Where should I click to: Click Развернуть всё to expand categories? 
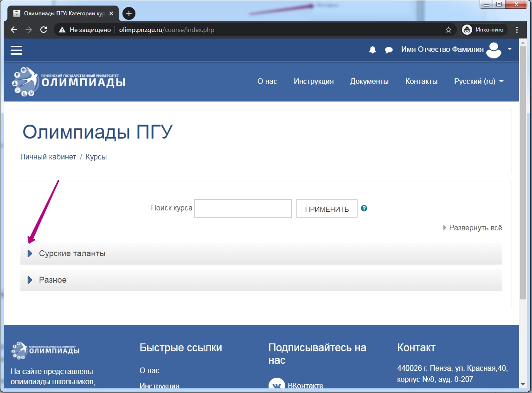pos(473,228)
